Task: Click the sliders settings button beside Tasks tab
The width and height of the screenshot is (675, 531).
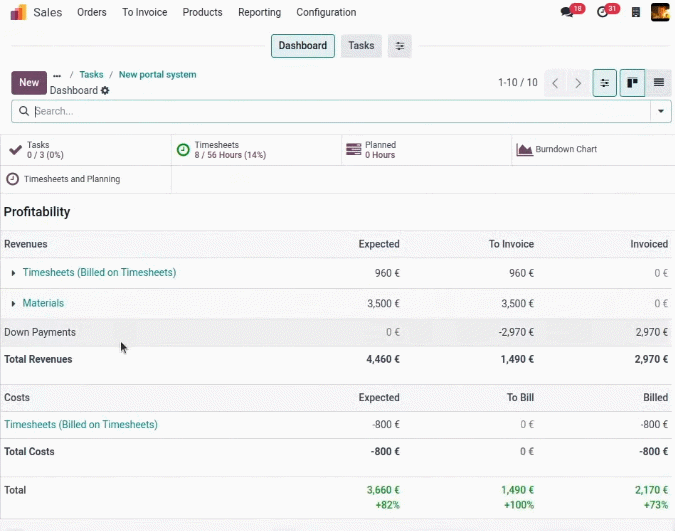Action: click(x=399, y=46)
